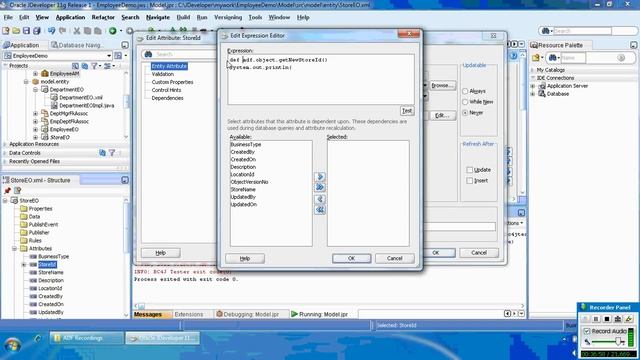Open the Navigate menu
This screenshot has width=640, height=360.
point(158,18)
